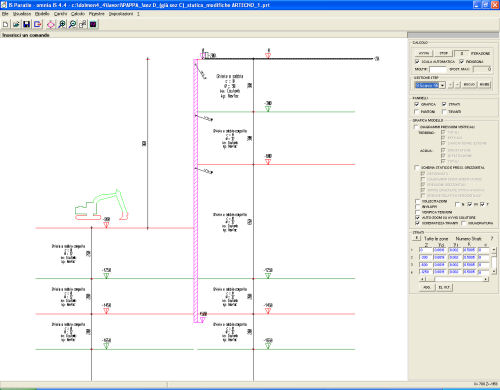
Task: Enable the Sollecitazioni checkbox
Action: 417,201
